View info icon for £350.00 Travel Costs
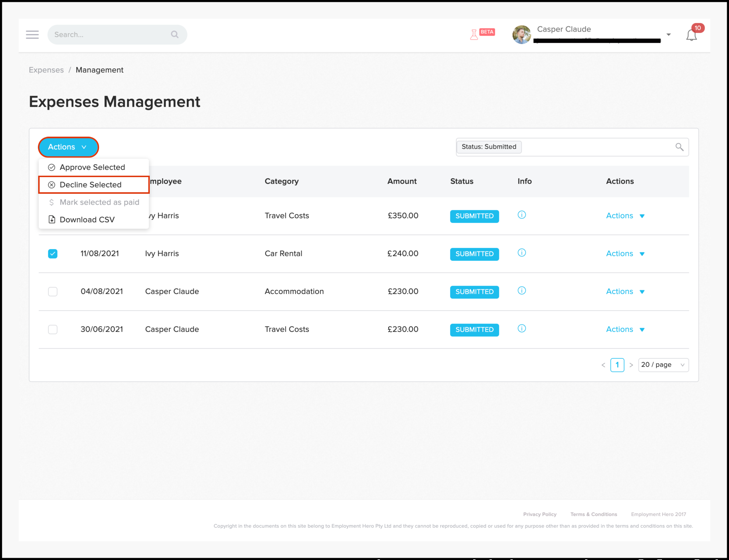Image resolution: width=729 pixels, height=560 pixels. (x=522, y=215)
